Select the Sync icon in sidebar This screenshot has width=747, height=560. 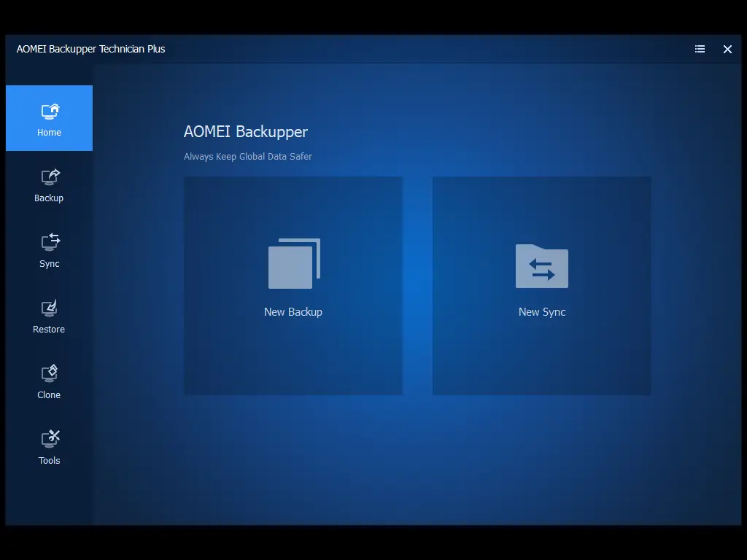tap(49, 242)
